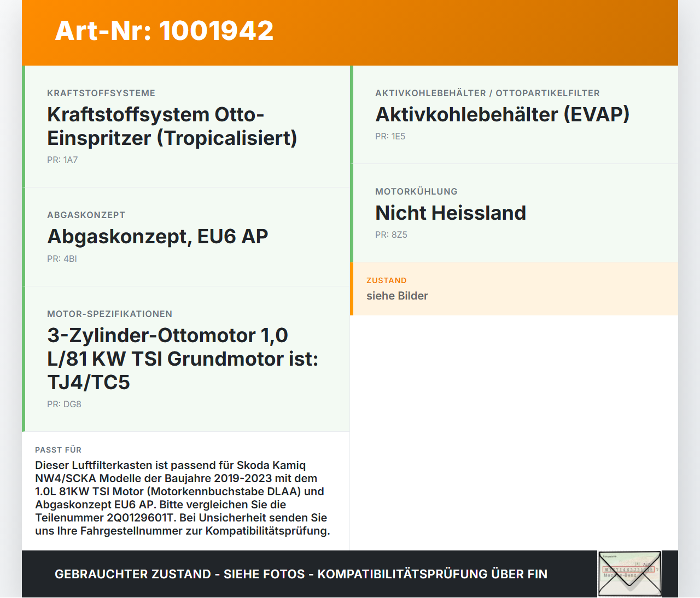Click the 'Art-Nr: 1001942' heading
The height and width of the screenshot is (598, 700).
click(x=164, y=31)
